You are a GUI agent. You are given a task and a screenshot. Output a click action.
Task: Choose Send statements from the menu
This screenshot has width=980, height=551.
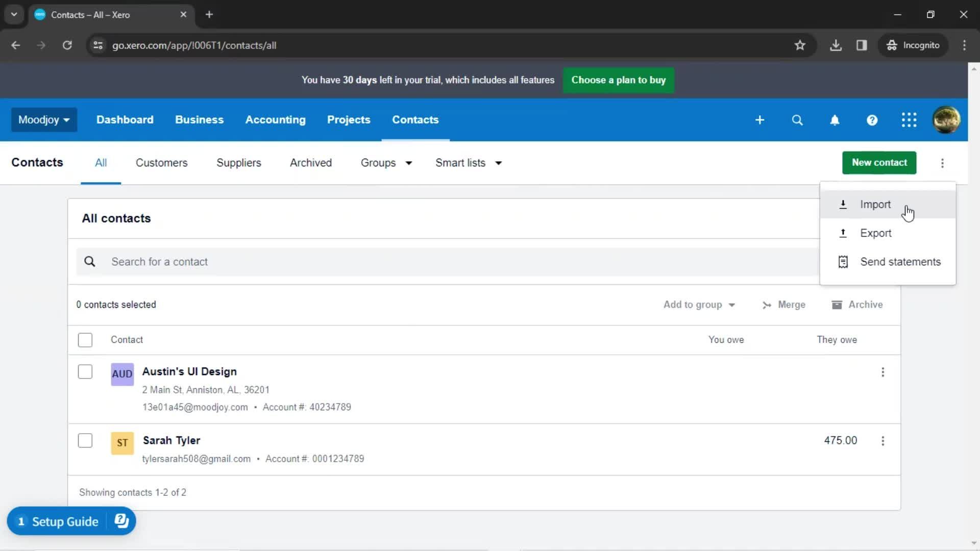tap(887, 262)
